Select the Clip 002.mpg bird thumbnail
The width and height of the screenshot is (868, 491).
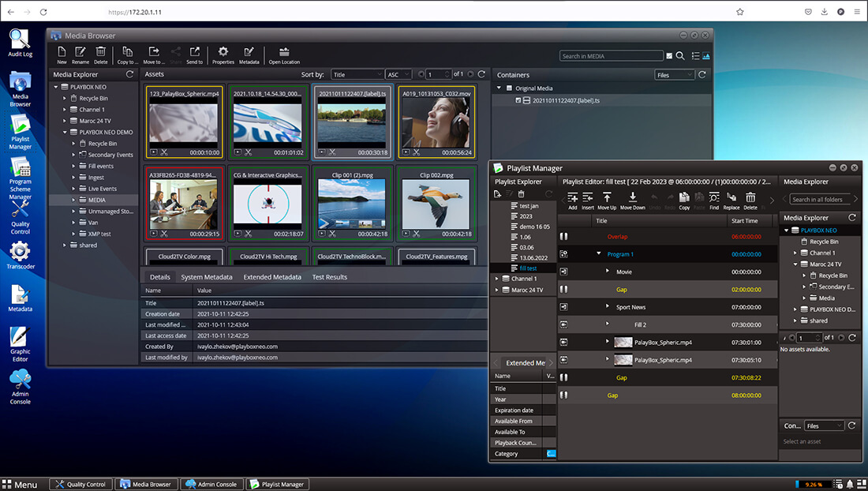tap(437, 204)
